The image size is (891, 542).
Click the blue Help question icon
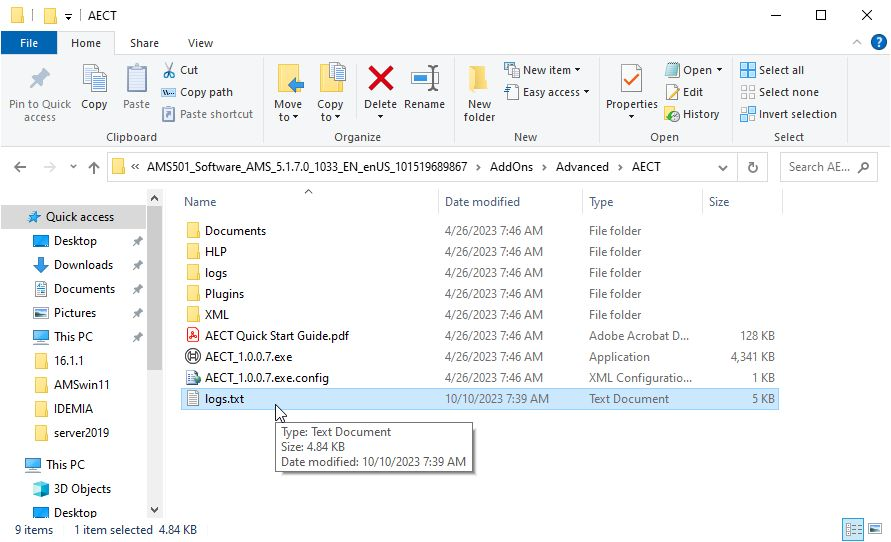[878, 43]
